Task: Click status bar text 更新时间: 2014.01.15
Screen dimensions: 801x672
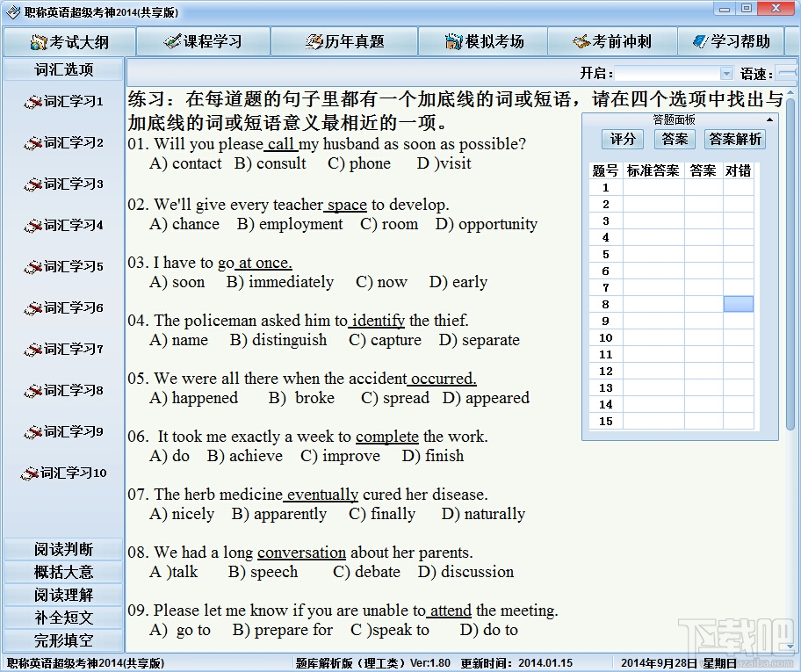Action: [x=516, y=663]
